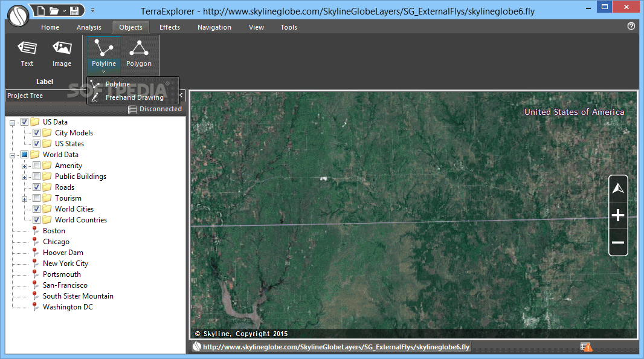Screen dimensions: 644x359
Task: Open the Navigation ribbon tab
Action: [x=214, y=27]
